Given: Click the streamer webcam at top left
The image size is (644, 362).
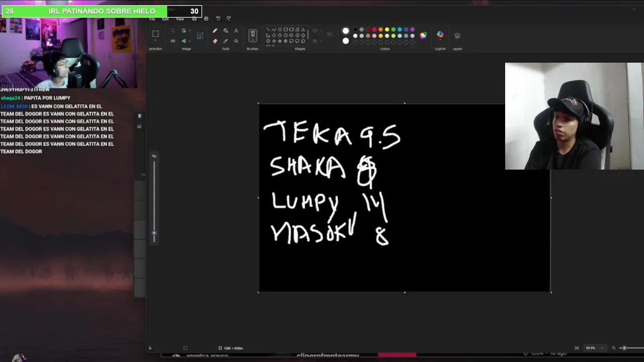Looking at the screenshot, I should pyautogui.click(x=69, y=53).
